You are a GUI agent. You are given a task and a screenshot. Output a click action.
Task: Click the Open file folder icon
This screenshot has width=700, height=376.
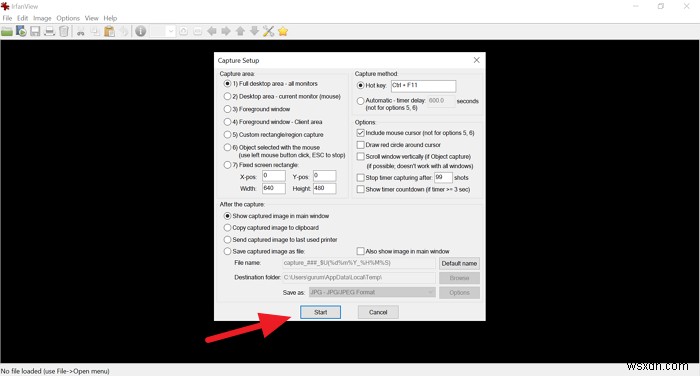pos(7,31)
